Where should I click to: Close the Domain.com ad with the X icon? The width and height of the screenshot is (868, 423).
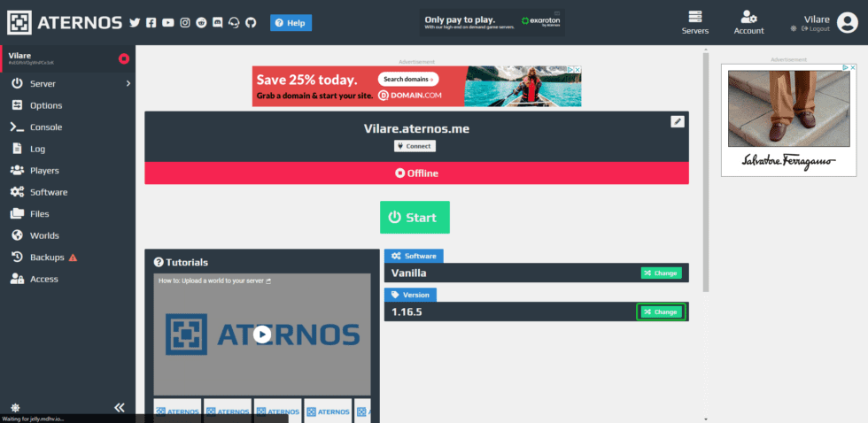click(577, 70)
